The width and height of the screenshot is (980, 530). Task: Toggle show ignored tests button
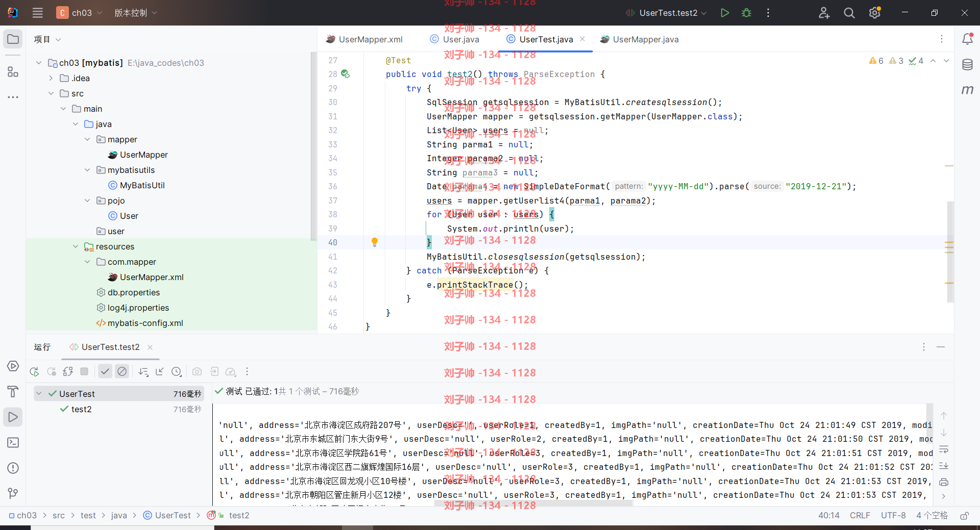point(122,372)
